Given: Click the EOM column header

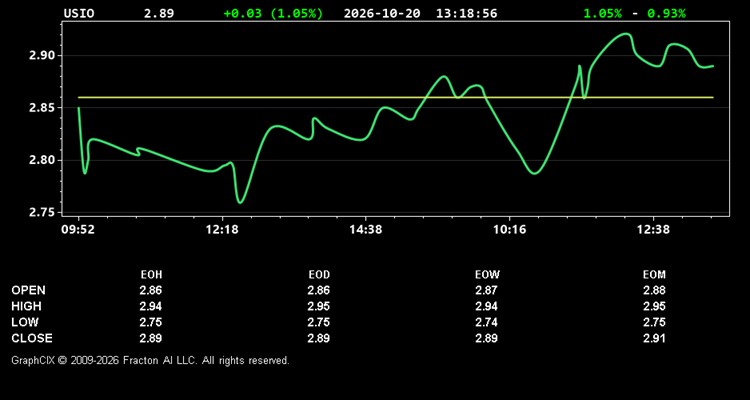Looking at the screenshot, I should point(654,275).
